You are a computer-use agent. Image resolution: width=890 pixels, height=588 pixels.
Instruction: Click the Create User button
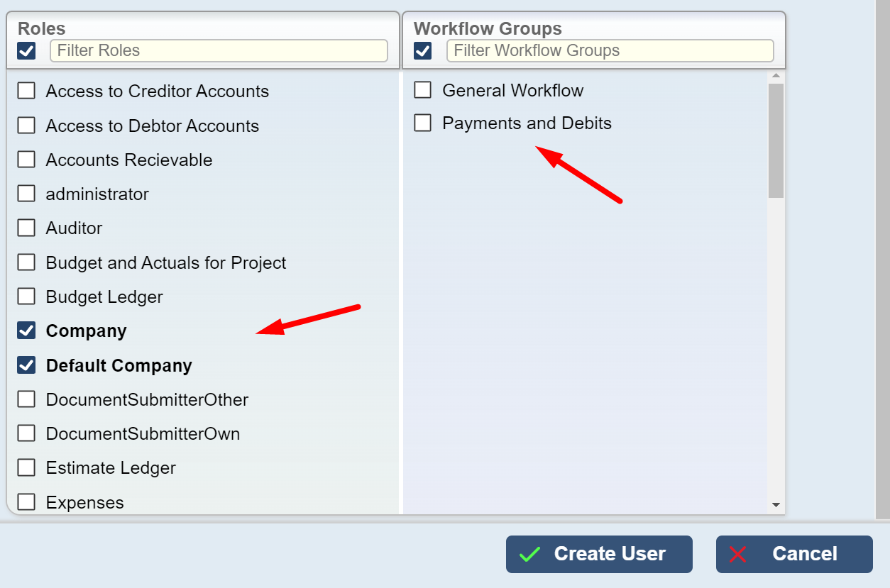pyautogui.click(x=598, y=554)
